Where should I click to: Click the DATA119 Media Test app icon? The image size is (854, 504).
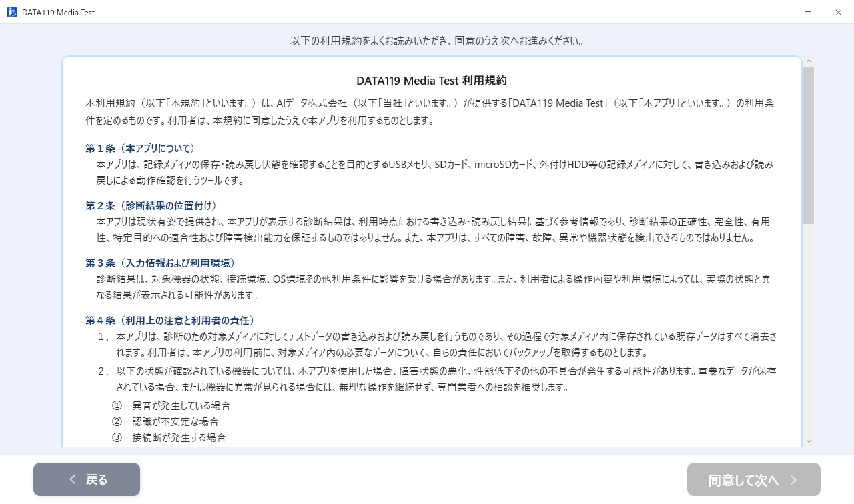[x=12, y=12]
